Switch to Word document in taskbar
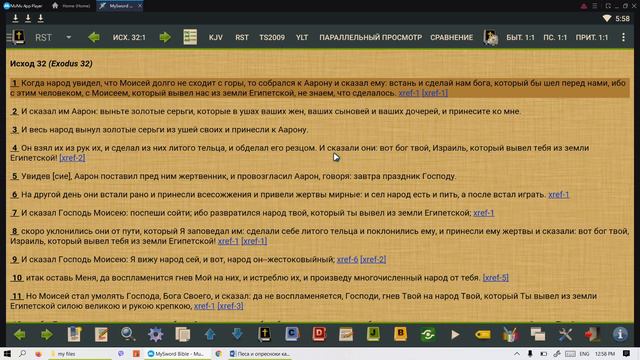Image resolution: width=640 pixels, height=360 pixels. tap(260, 354)
